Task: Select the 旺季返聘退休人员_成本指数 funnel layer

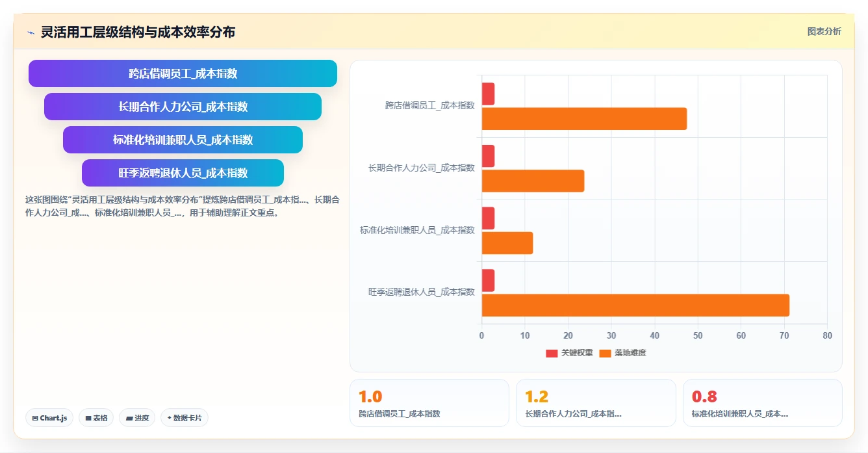Action: point(183,173)
